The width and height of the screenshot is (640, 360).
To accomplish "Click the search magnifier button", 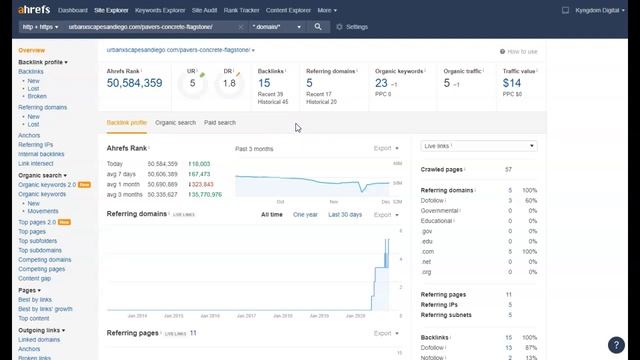I will coord(318,27).
